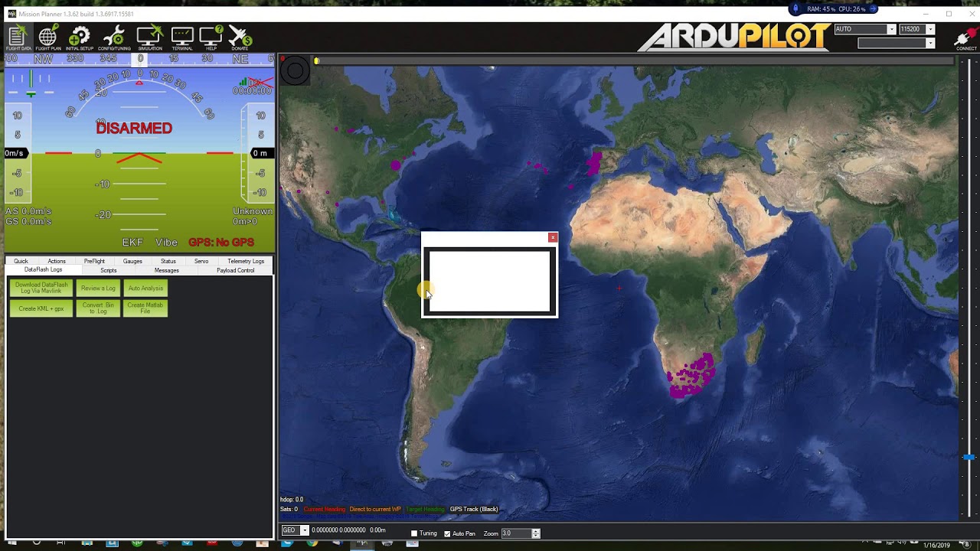Click the DISARMED text on HUD
This screenshot has width=980, height=551.
134,128
